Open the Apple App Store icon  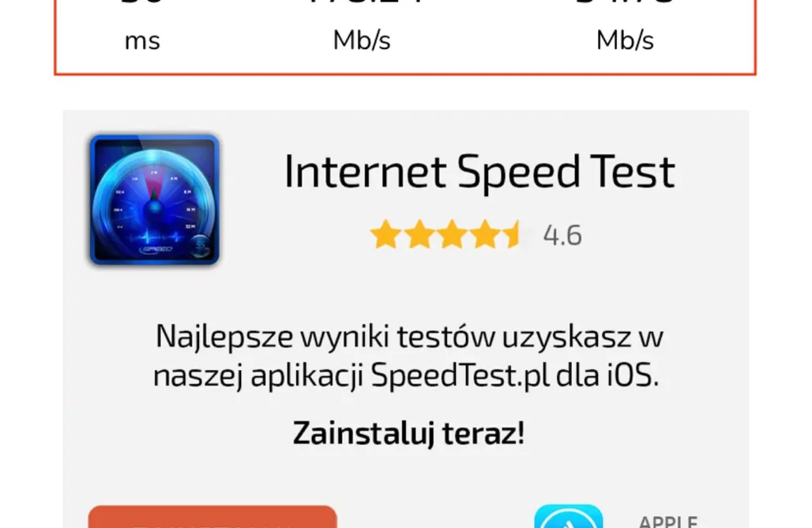click(568, 516)
